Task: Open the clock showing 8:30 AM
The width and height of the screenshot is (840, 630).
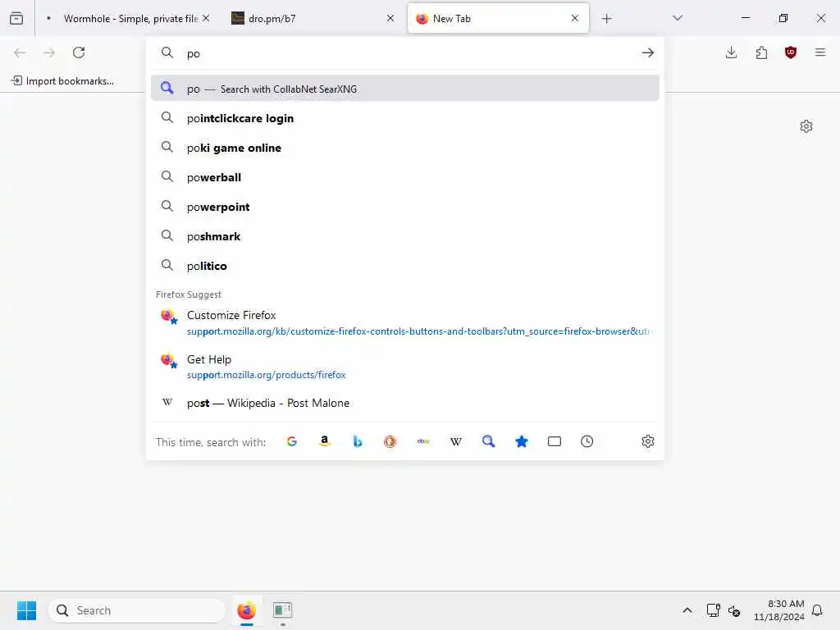Action: [x=779, y=610]
